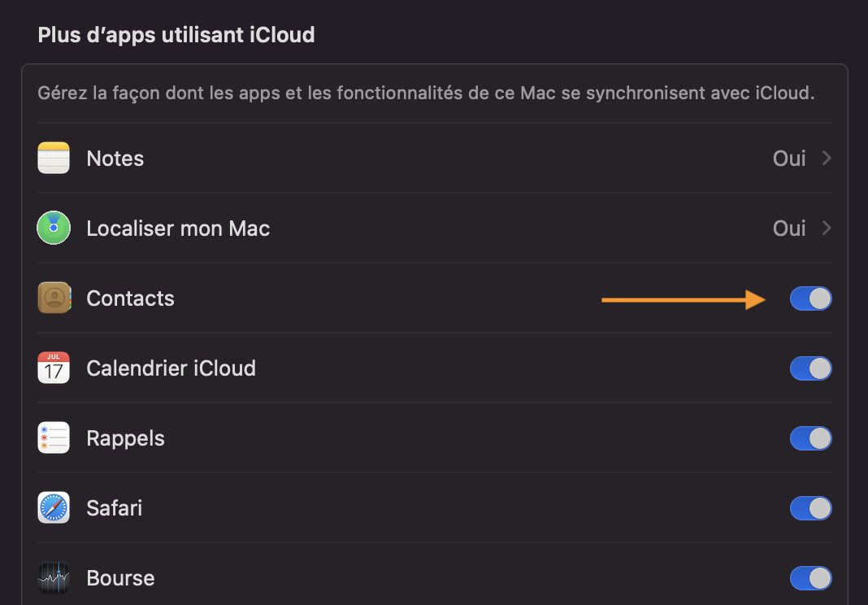Viewport: 868px width, 605px height.
Task: Select the "Notes" text label
Action: point(115,159)
